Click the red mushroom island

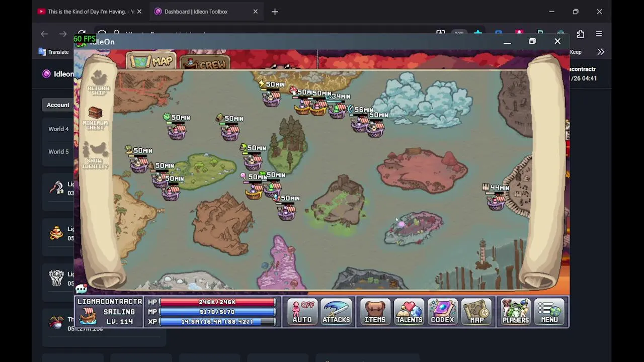coord(422,171)
